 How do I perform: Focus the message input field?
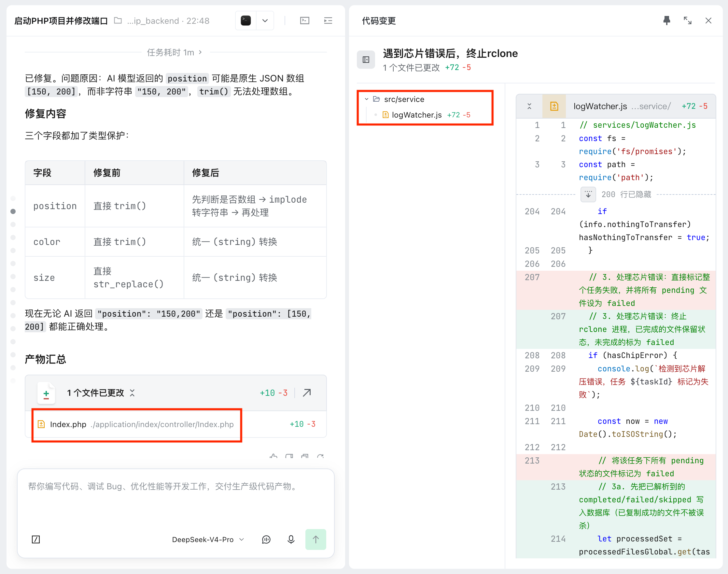coord(175,497)
